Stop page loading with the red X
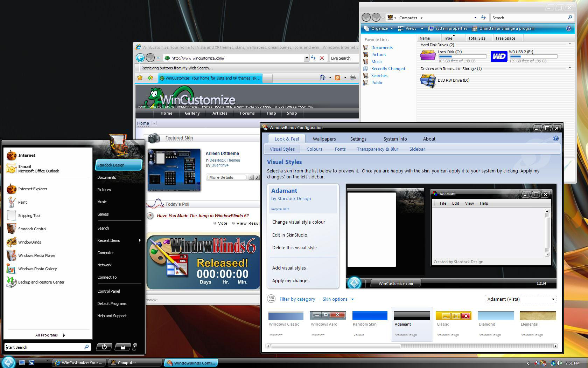The image size is (588, 368). (x=322, y=58)
